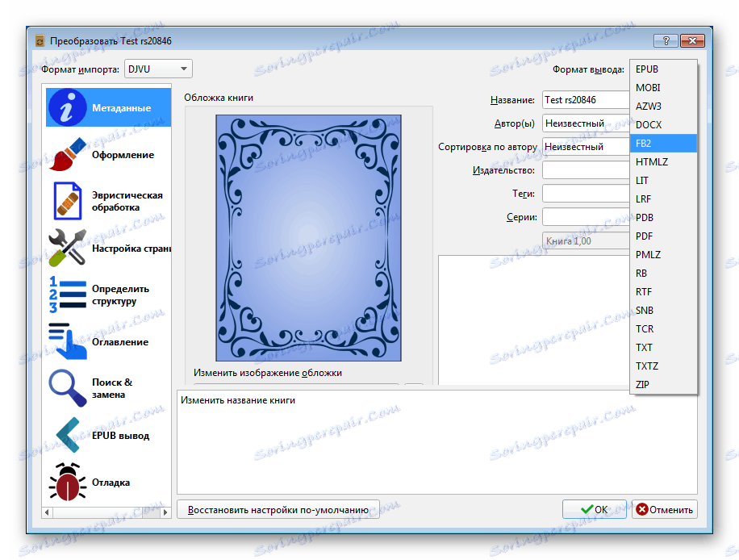Image resolution: width=739 pixels, height=560 pixels.
Task: Choose SNB output format
Action: [x=663, y=310]
